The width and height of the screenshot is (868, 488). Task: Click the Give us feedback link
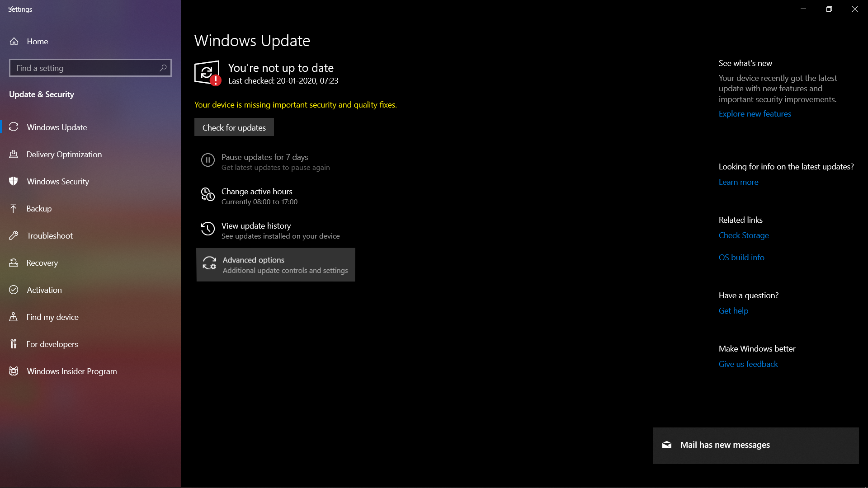coord(748,364)
